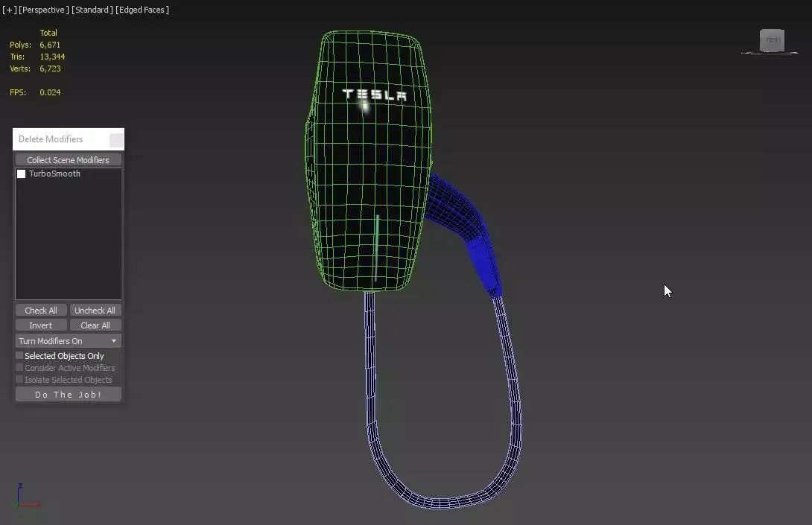Viewport: 812px width, 525px height.
Task: Check the TurboSmooth checkbox
Action: coord(22,174)
